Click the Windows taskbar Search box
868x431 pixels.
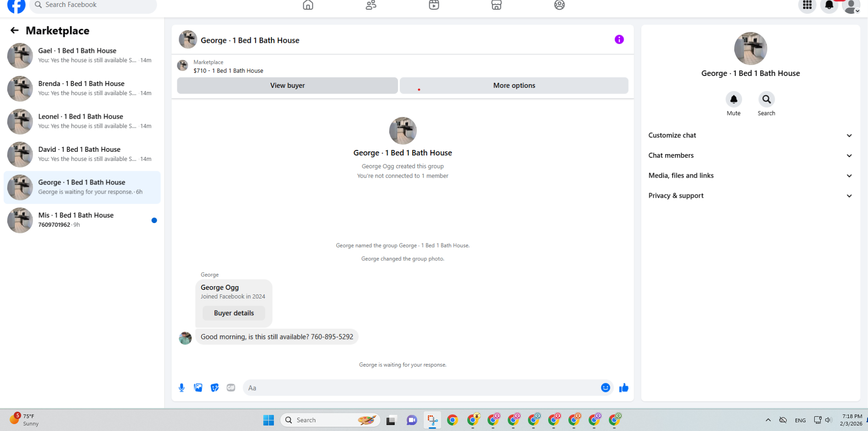tap(330, 420)
